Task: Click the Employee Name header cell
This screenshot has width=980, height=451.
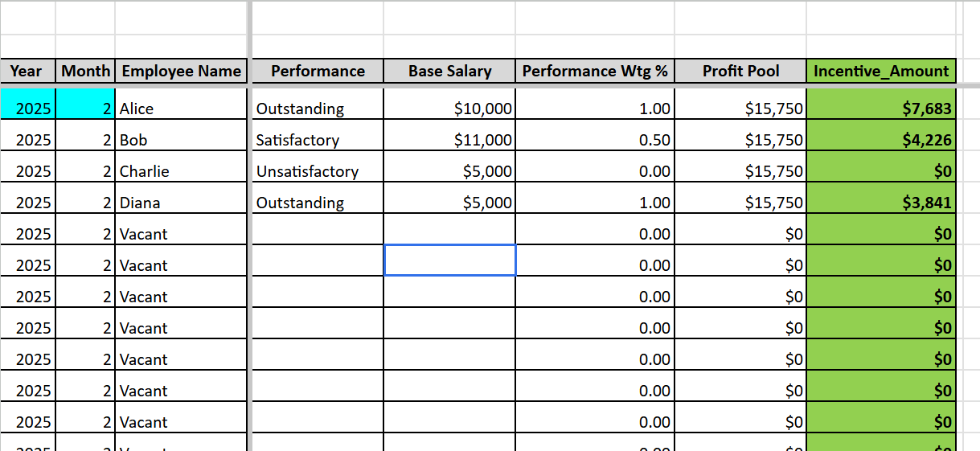Action: tap(181, 71)
